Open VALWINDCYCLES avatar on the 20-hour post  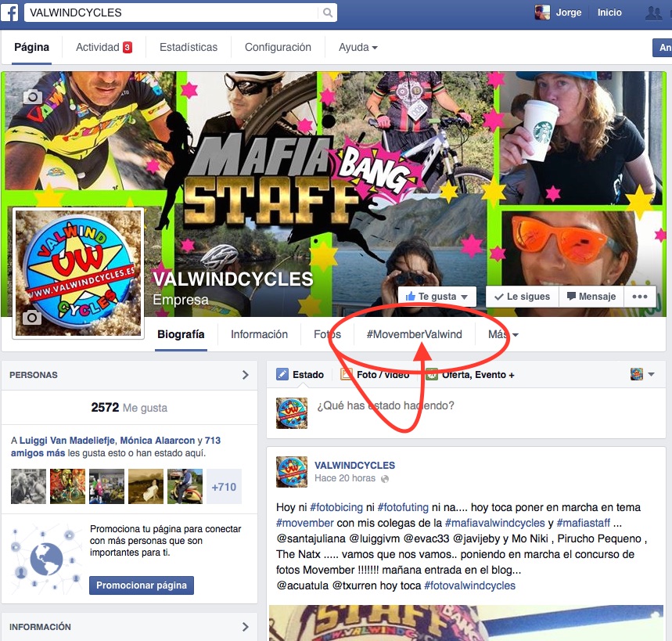click(292, 472)
